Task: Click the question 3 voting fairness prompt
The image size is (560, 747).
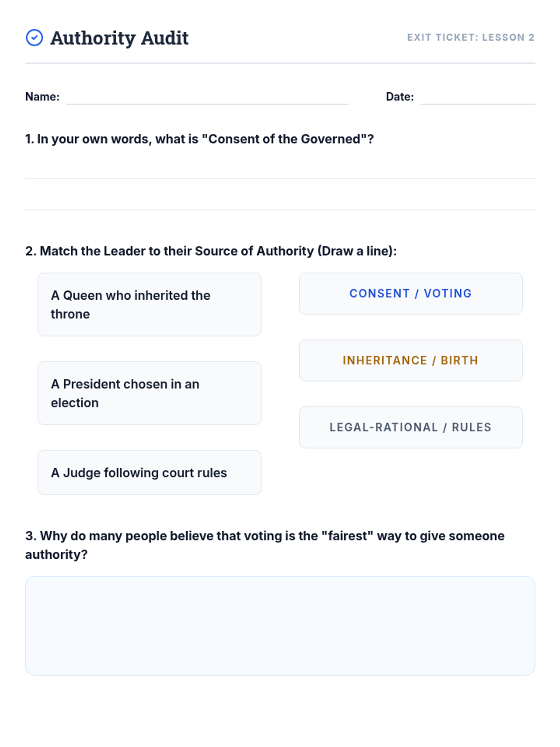Action: click(265, 545)
